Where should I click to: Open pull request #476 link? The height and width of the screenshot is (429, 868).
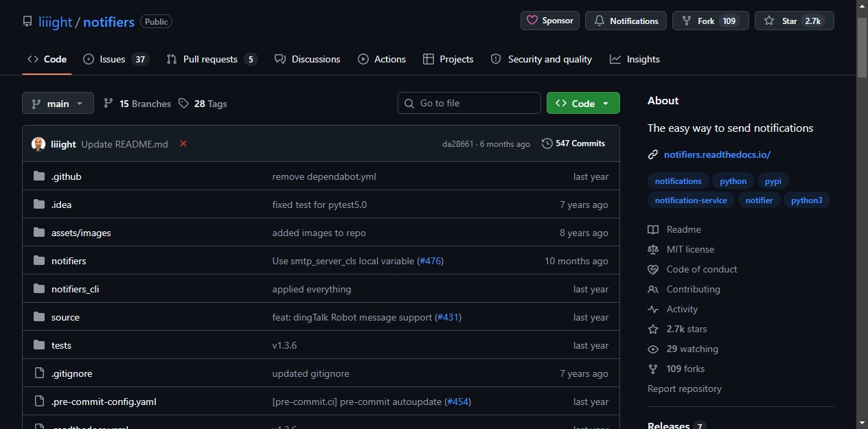[x=431, y=261]
